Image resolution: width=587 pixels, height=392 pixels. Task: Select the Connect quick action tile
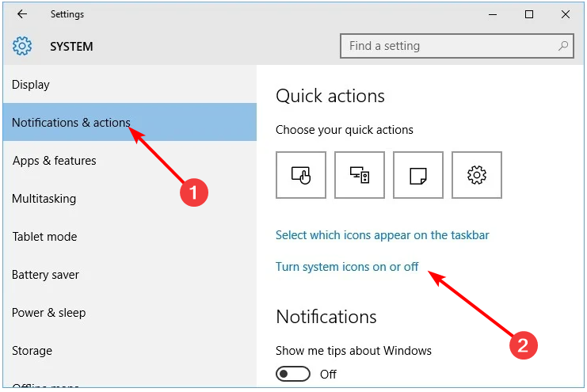(x=360, y=175)
